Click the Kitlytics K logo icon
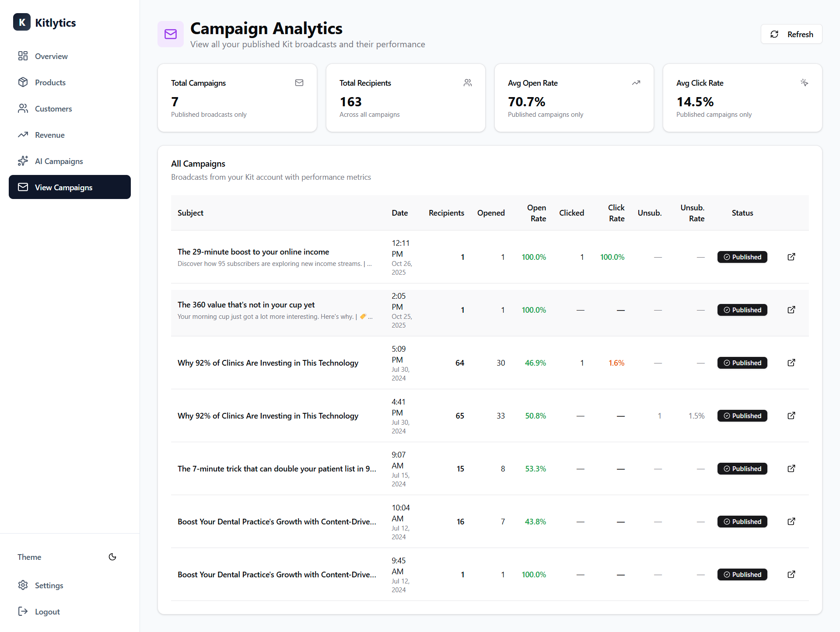Screen dimensions: 840x632 (x=22, y=22)
